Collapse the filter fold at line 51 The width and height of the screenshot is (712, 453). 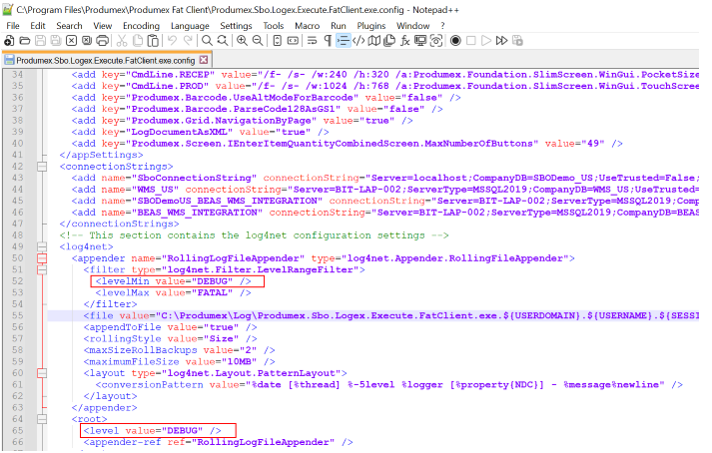pyautogui.click(x=42, y=270)
